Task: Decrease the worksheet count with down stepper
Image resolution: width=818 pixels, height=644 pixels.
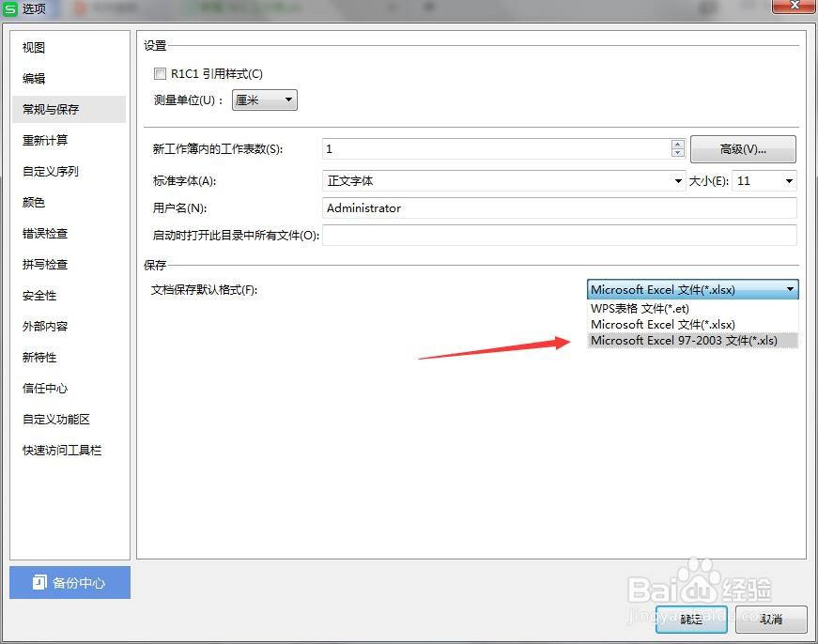Action: 677,153
